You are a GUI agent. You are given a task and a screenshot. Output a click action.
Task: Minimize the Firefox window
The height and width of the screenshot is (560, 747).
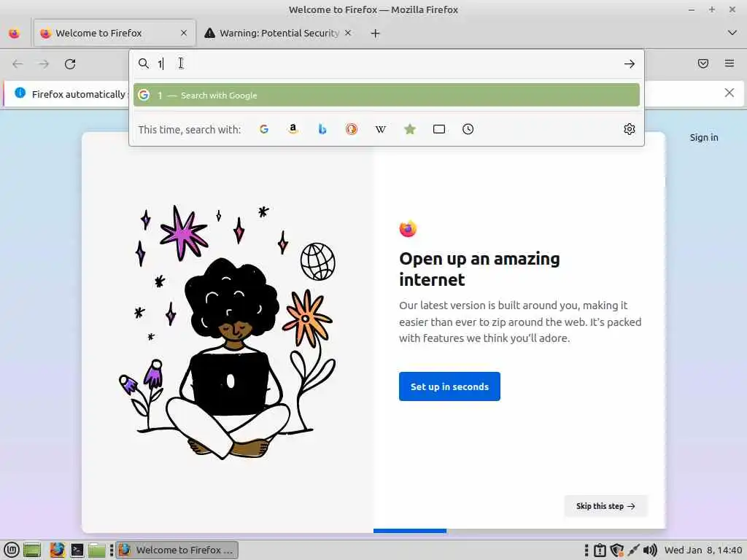(692, 9)
